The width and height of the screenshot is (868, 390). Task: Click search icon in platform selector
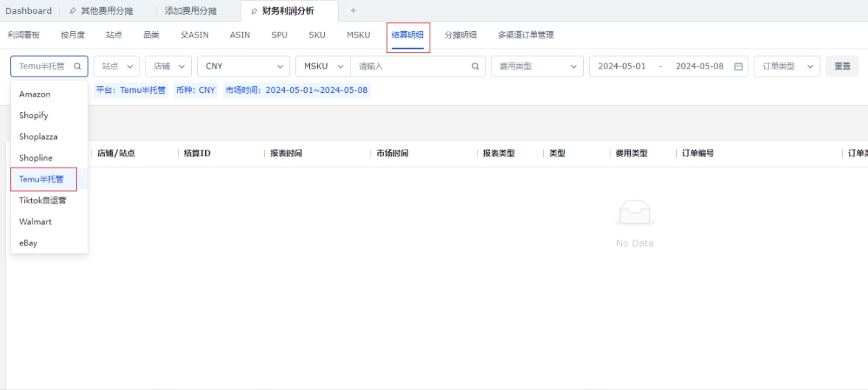click(x=78, y=66)
